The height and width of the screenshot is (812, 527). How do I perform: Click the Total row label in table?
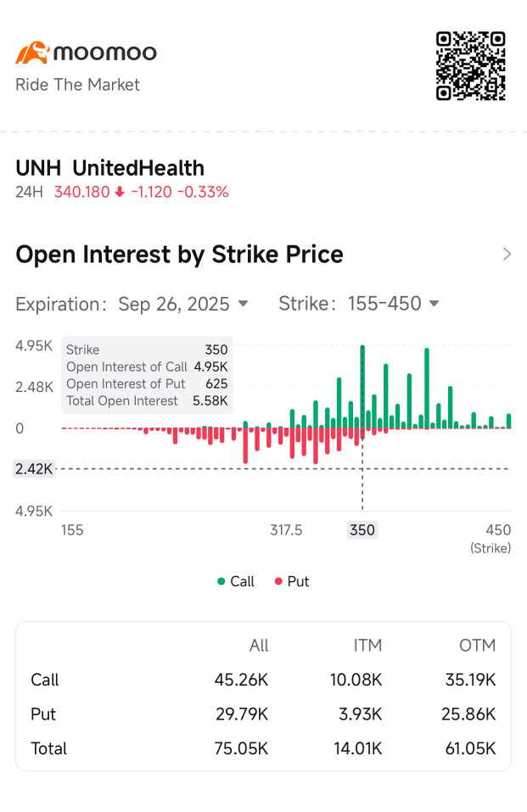[x=48, y=748]
